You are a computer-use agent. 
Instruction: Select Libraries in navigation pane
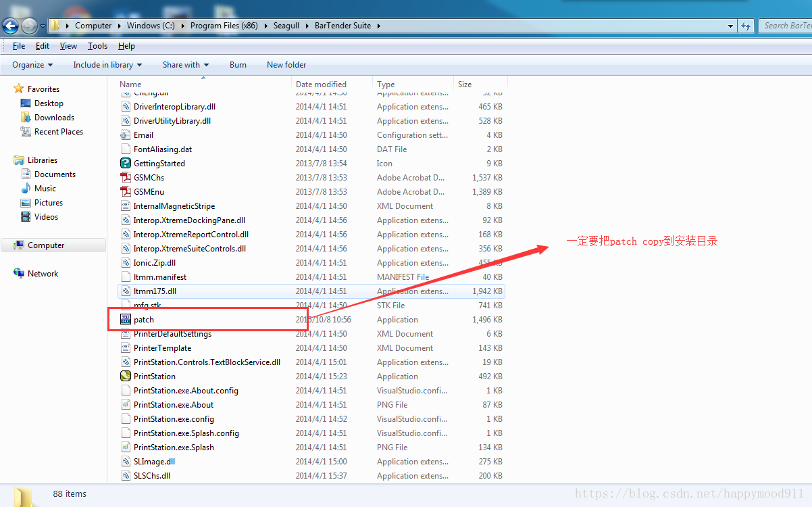(43, 160)
